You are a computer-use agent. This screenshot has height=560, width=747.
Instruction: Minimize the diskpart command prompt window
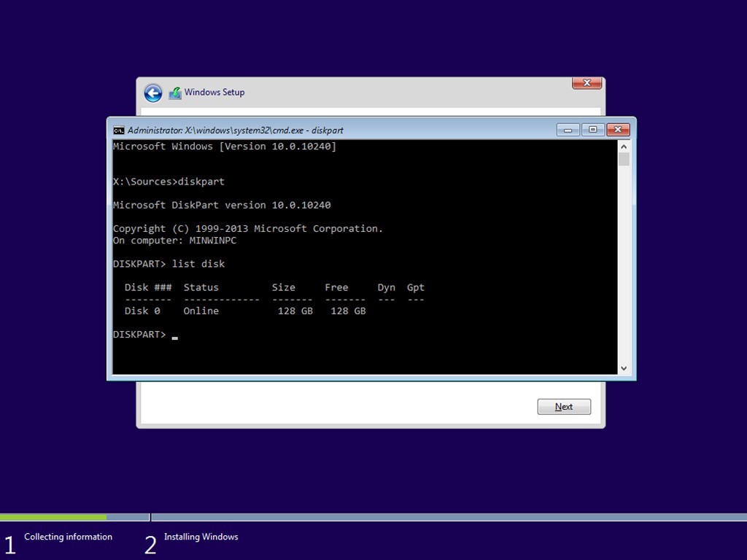click(568, 130)
